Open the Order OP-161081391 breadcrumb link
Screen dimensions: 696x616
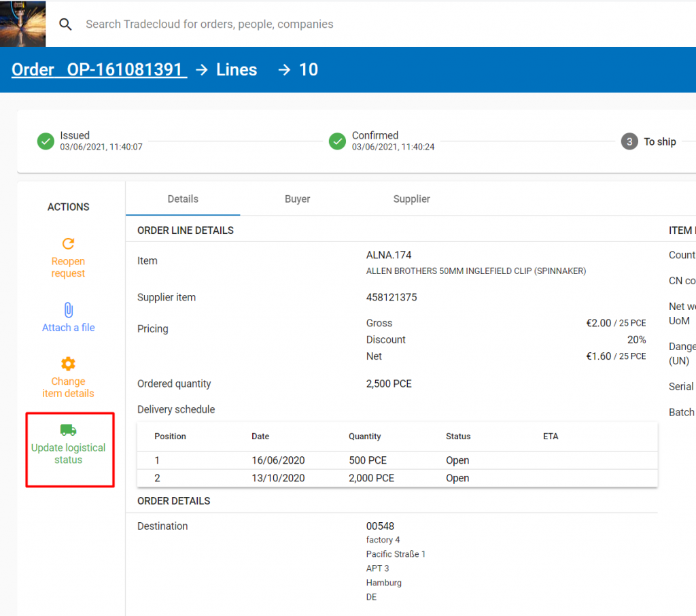point(99,70)
